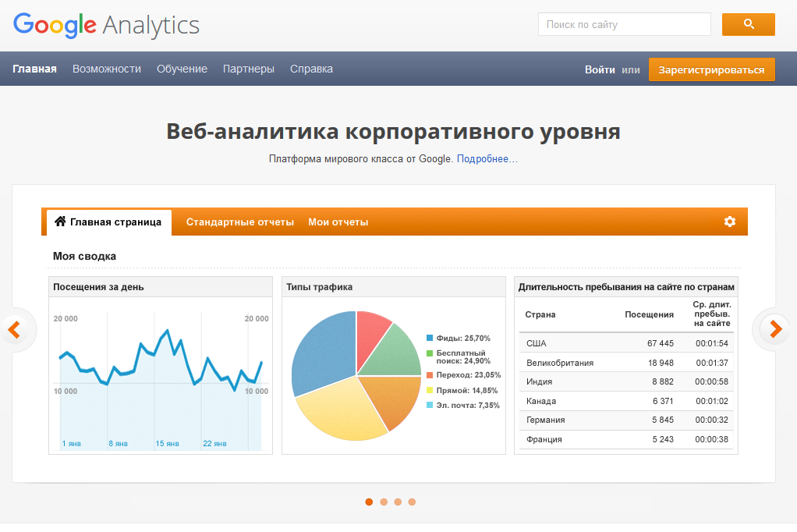The height and width of the screenshot is (532, 797).
Task: Click the Страна column header
Action: click(x=540, y=314)
